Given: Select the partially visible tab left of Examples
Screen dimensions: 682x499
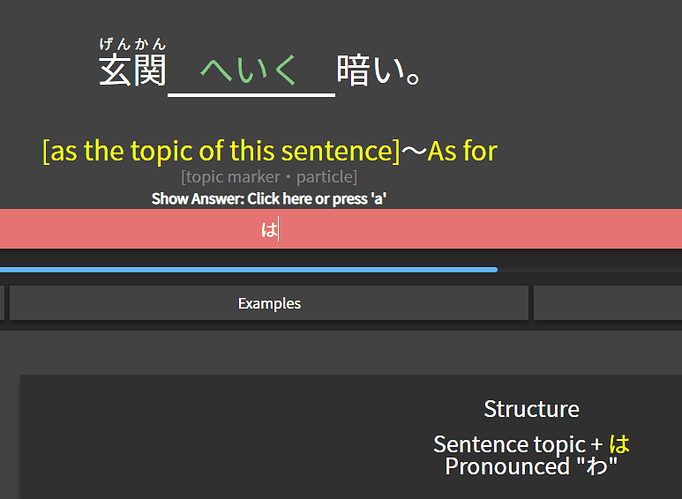Looking at the screenshot, I should (x=2, y=303).
